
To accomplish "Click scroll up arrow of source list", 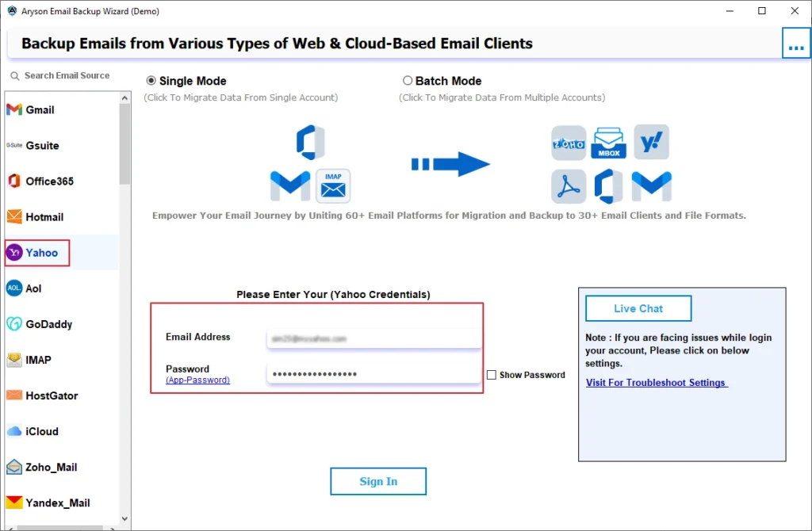I will (124, 97).
